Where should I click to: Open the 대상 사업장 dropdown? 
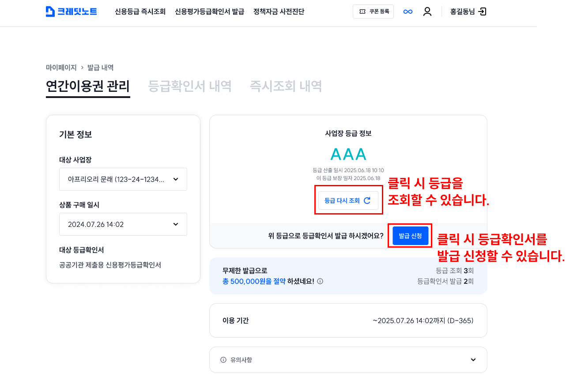pyautogui.click(x=123, y=179)
